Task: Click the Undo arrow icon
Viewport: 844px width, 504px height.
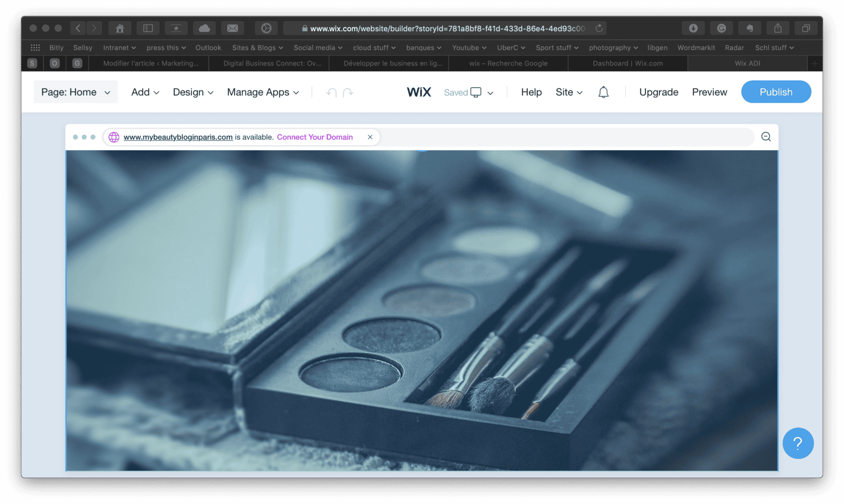Action: (331, 92)
